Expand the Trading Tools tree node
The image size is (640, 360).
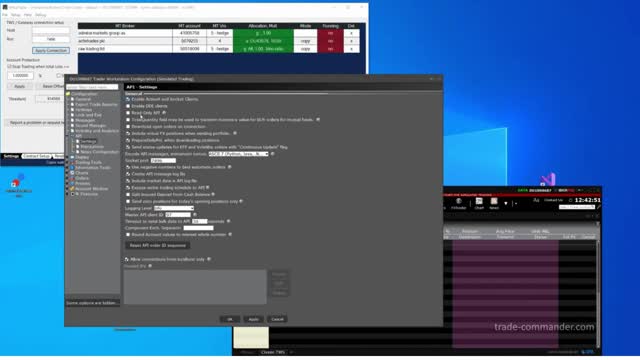[x=68, y=162]
